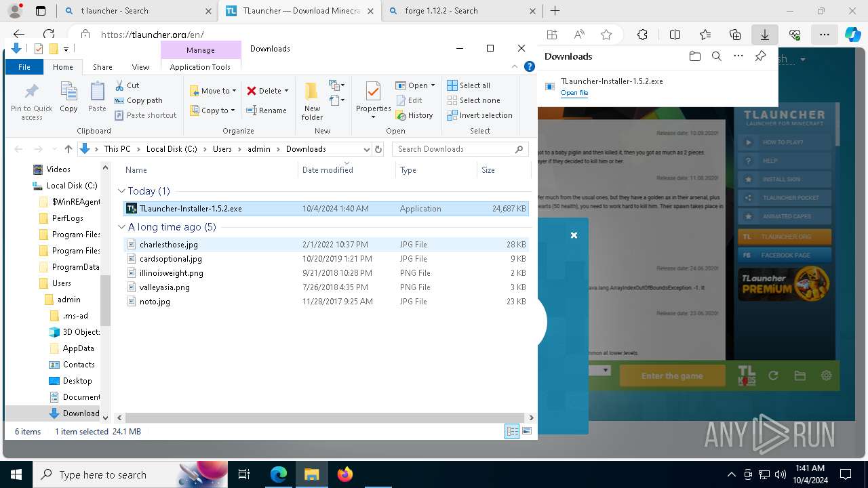Image resolution: width=868 pixels, height=488 pixels.
Task: Click Paste shortcut in ribbon
Action: coord(145,115)
